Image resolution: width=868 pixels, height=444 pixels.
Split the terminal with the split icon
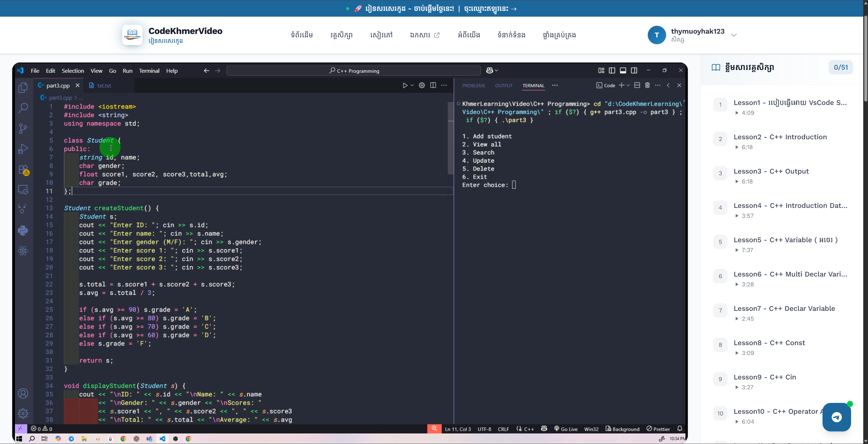click(637, 85)
